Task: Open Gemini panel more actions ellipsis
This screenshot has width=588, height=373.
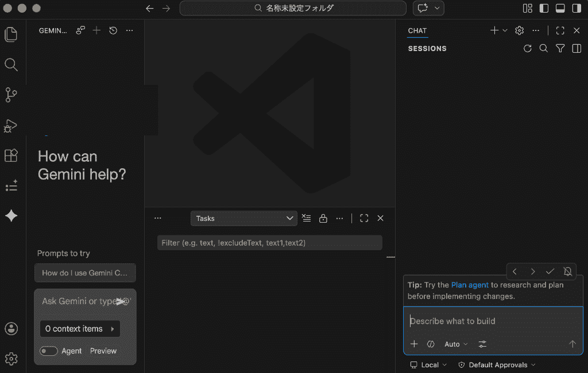Action: click(x=129, y=30)
